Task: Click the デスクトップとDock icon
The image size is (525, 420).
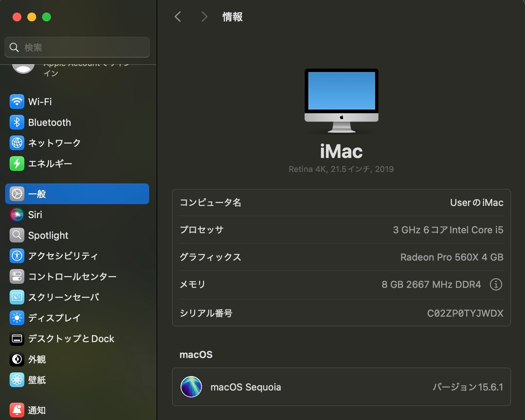Action: coord(17,338)
